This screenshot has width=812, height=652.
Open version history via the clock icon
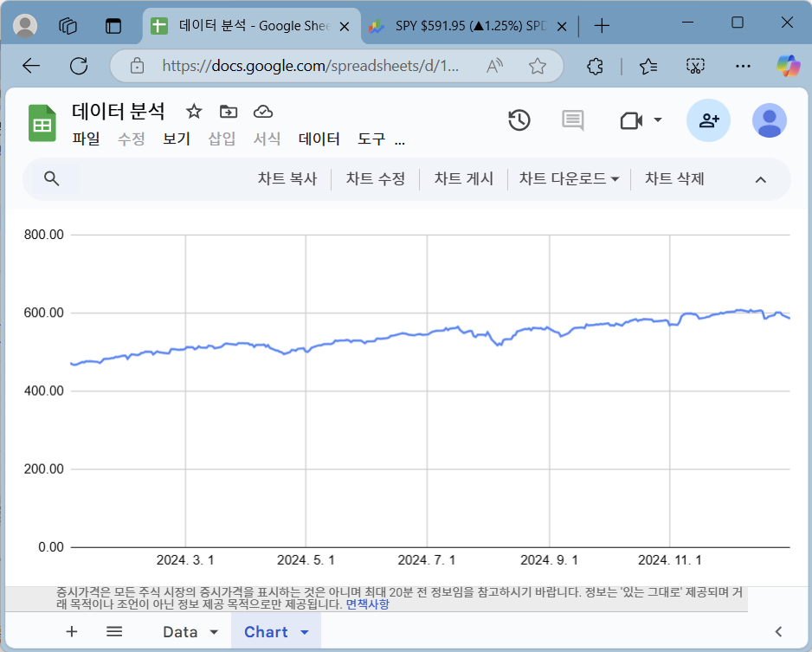tap(519, 120)
